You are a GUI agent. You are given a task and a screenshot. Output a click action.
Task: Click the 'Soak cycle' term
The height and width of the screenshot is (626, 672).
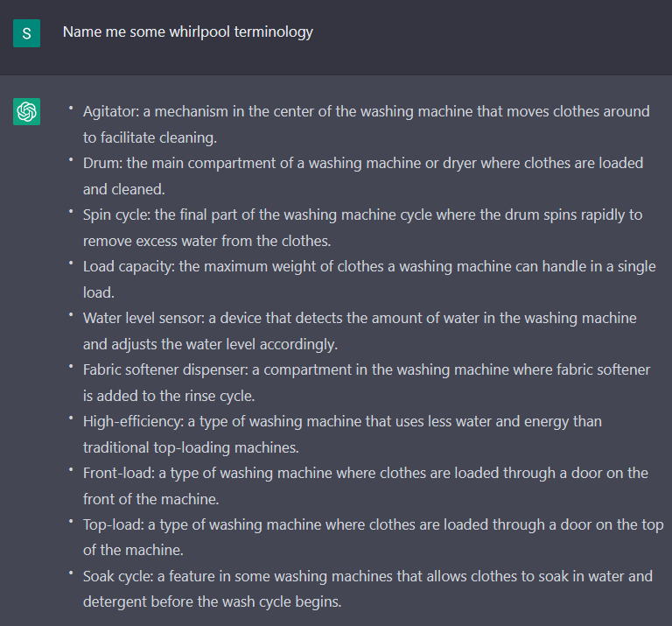click(x=117, y=576)
